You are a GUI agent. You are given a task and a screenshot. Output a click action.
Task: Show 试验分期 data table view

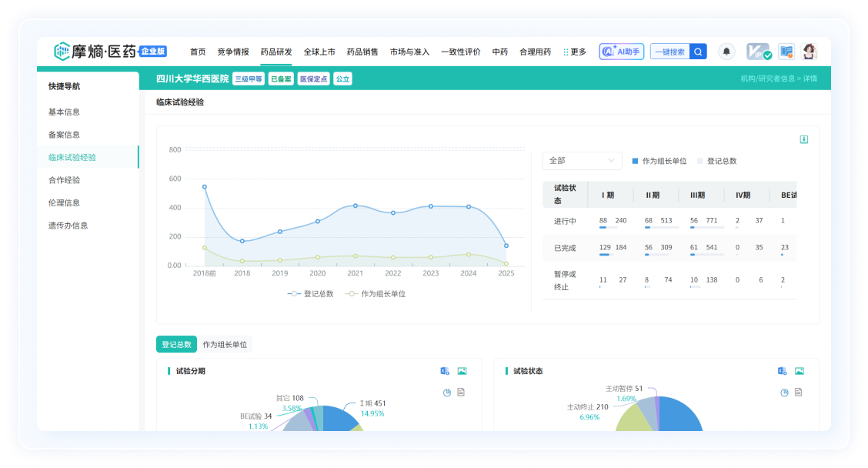(x=461, y=392)
